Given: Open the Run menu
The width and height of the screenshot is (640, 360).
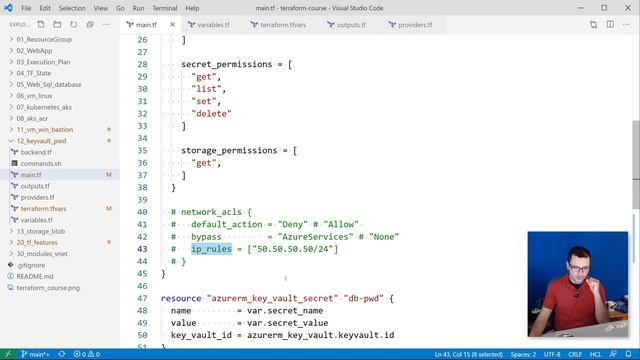Looking at the screenshot, I should tap(138, 8).
